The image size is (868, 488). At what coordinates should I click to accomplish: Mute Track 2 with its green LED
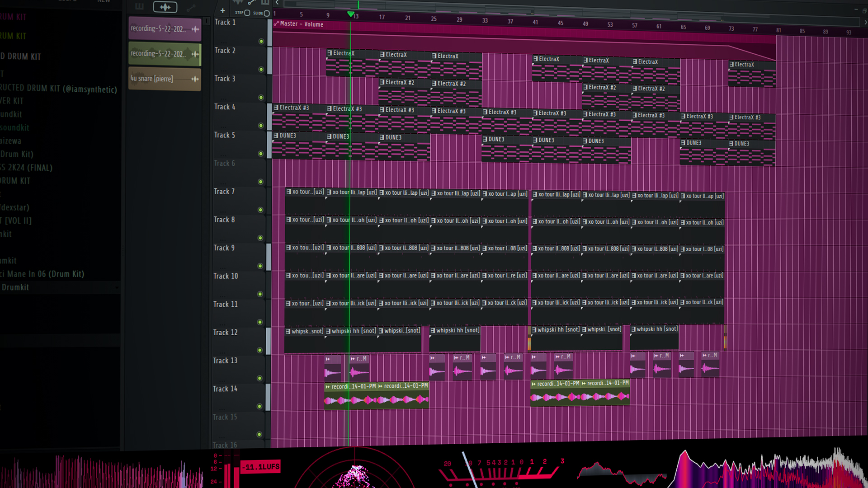click(x=261, y=70)
